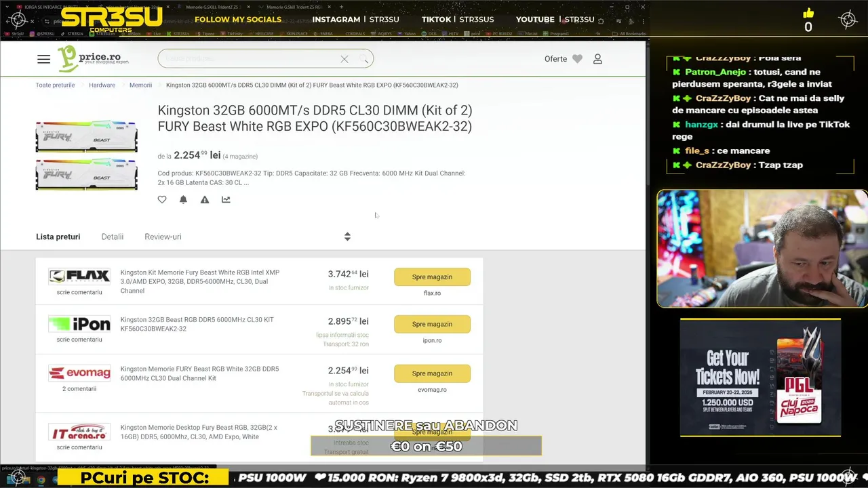This screenshot has width=868, height=488.
Task: Click the (4 magazine) store count text
Action: pos(240,157)
